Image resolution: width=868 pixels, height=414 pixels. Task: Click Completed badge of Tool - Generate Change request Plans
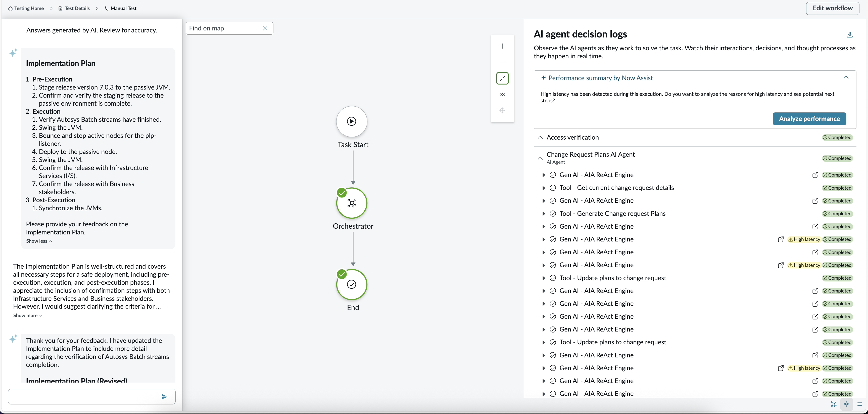(837, 214)
